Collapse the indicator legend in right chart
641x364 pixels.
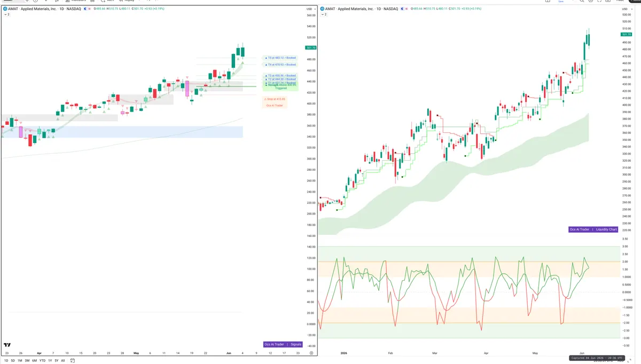pyautogui.click(x=324, y=14)
